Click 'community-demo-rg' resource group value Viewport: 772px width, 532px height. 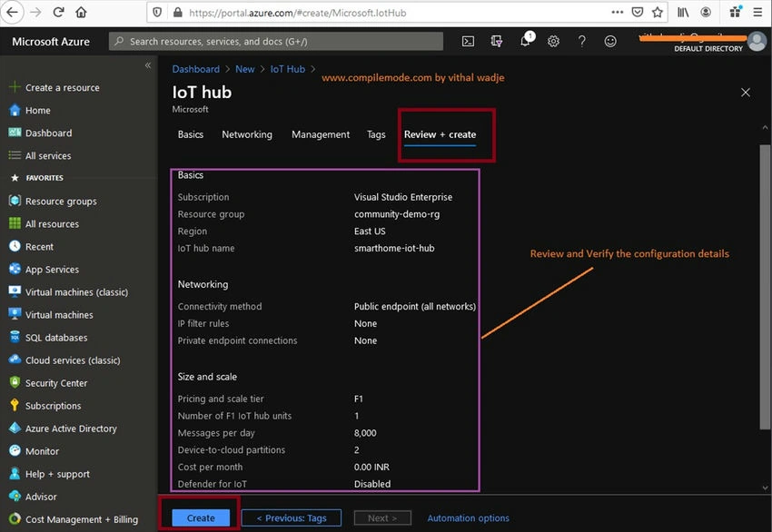397,214
